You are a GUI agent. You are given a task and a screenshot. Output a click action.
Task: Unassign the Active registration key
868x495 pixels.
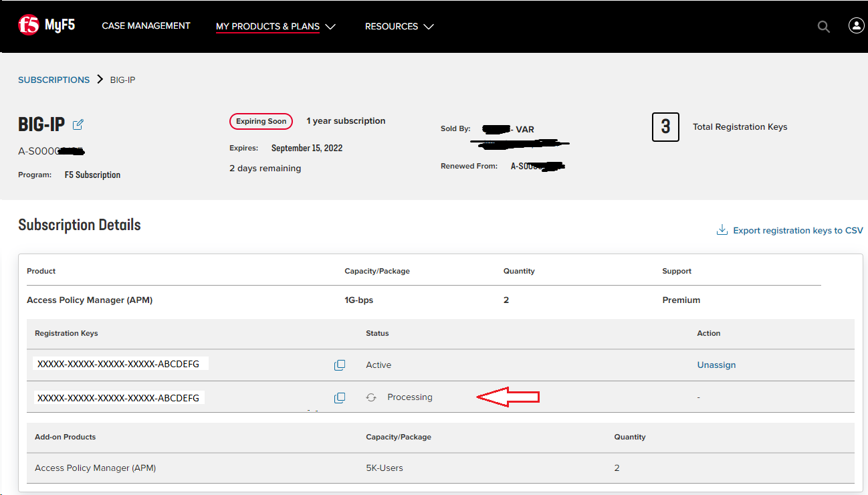point(716,365)
